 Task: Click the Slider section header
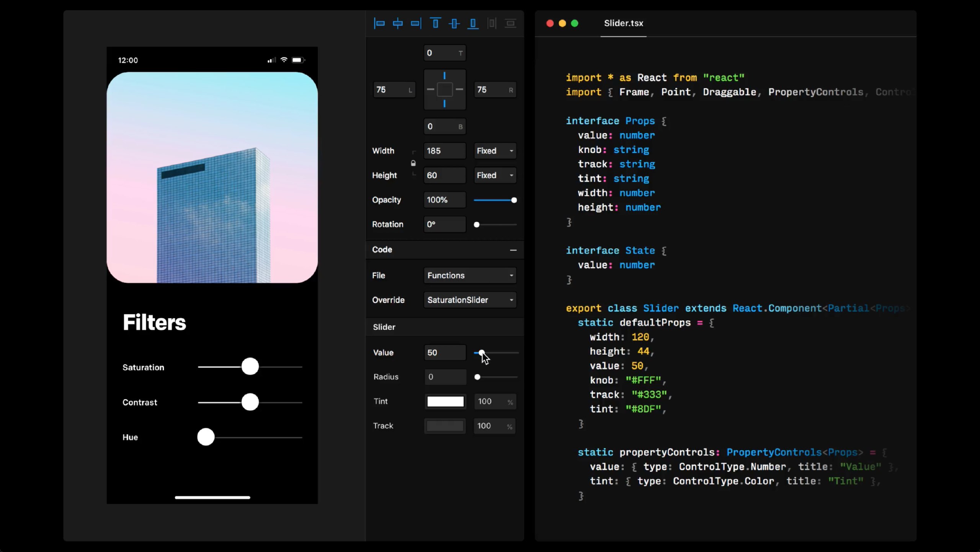[x=445, y=327]
